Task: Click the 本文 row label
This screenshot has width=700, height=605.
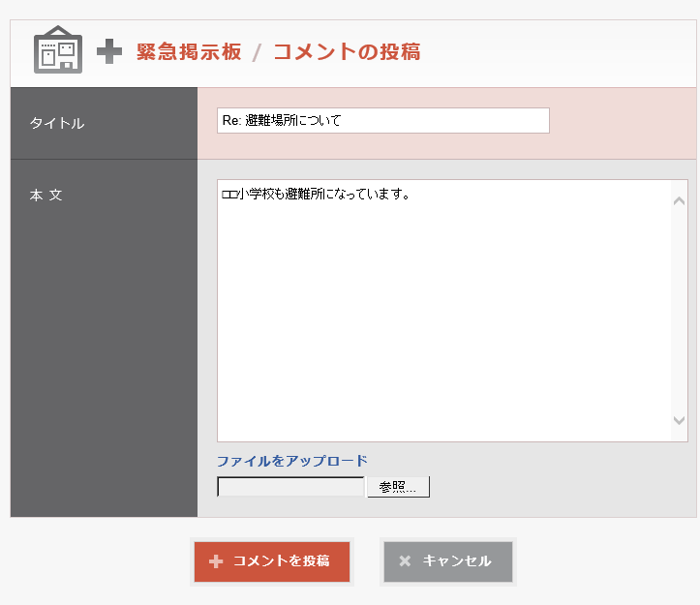Action: click(46, 195)
